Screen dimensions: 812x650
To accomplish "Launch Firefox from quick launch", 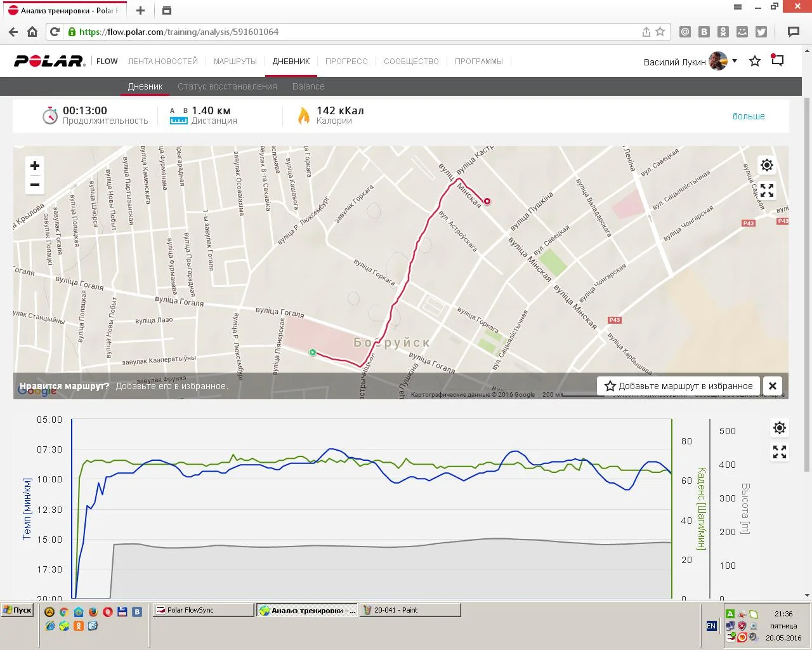I will 93,612.
